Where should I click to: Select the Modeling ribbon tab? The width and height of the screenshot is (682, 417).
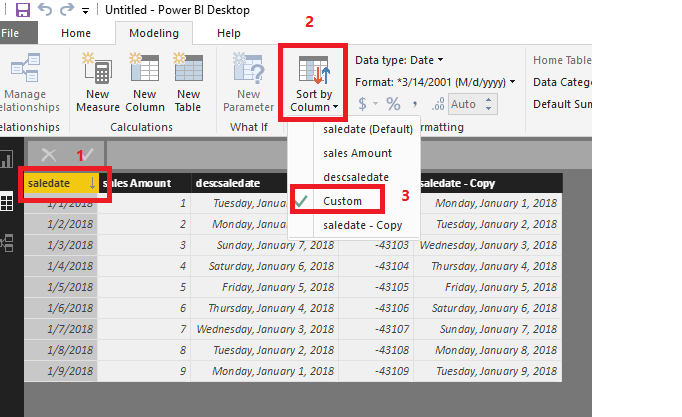(x=154, y=33)
